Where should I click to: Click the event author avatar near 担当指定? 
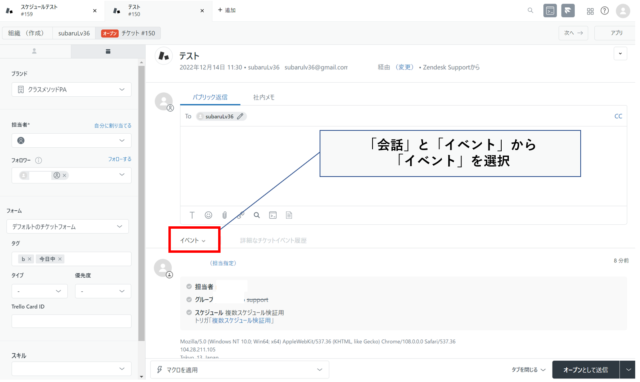163,268
